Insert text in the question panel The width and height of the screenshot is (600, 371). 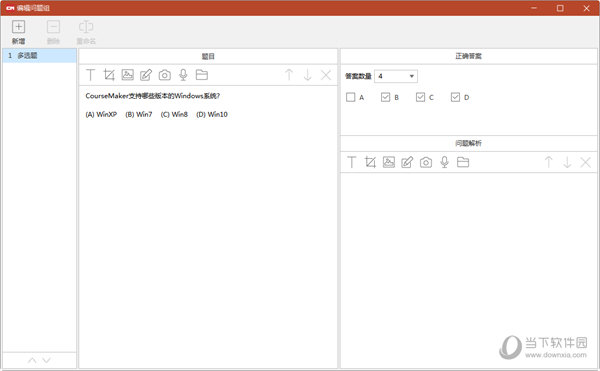(91, 75)
